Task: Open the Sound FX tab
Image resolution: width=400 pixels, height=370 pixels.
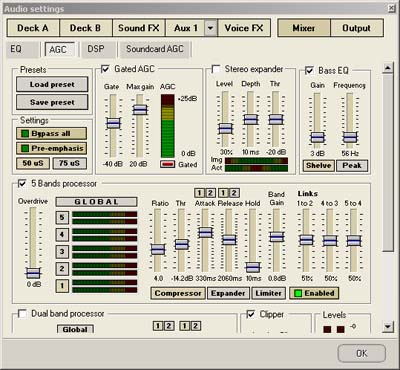Action: point(139,28)
